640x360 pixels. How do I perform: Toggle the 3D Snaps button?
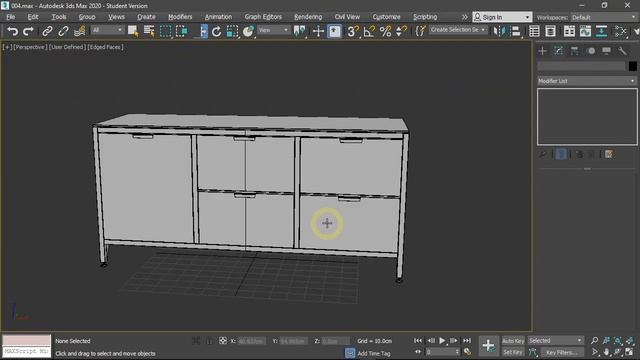[x=353, y=31]
